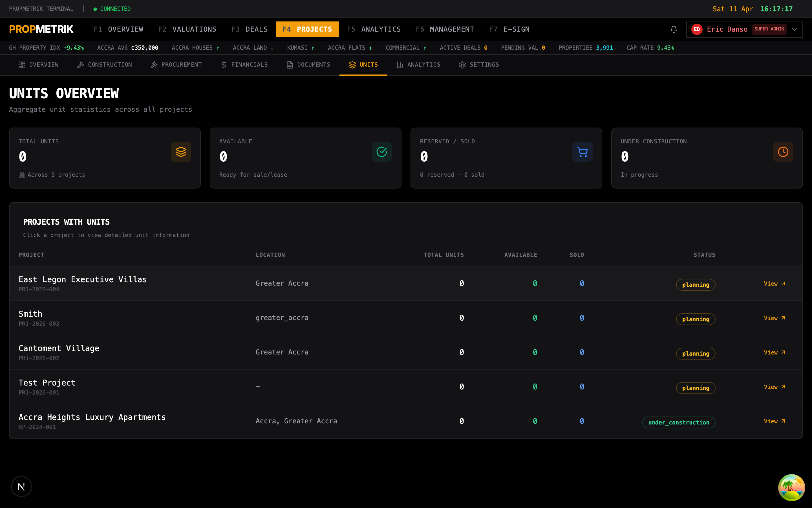Viewport: 812px width, 508px height.
Task: Click the CAP RATE 9.43% ticker item
Action: (650, 48)
